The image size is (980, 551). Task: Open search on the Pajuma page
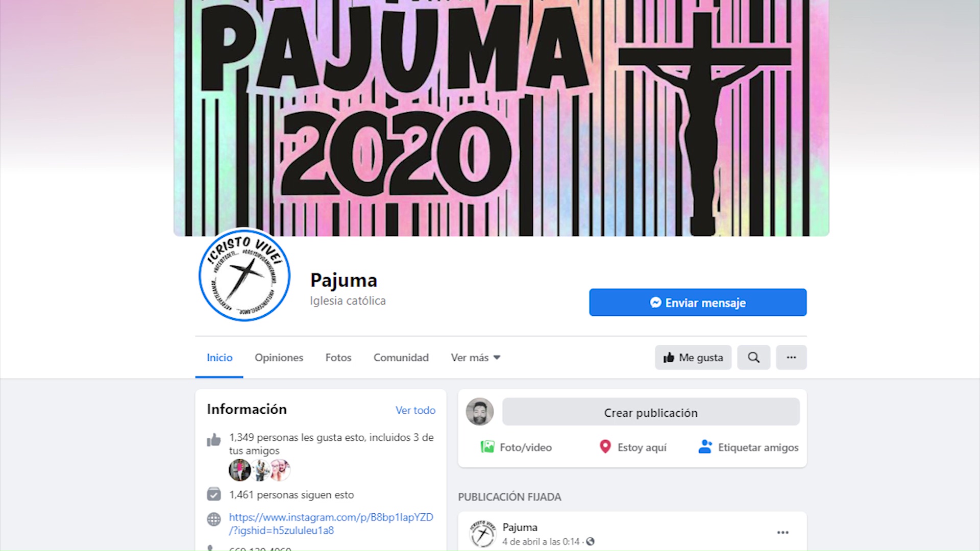pyautogui.click(x=753, y=358)
